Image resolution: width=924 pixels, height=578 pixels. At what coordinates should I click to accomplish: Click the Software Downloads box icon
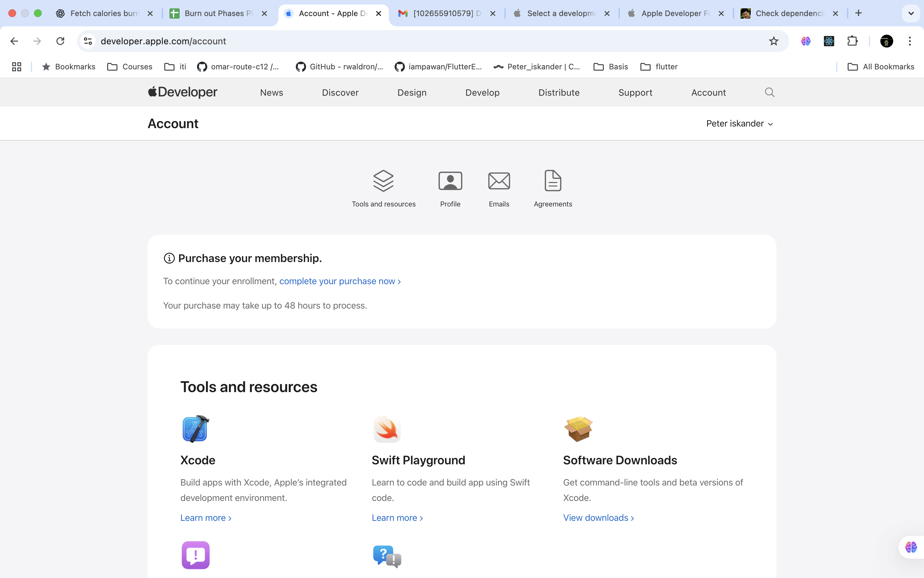click(578, 429)
